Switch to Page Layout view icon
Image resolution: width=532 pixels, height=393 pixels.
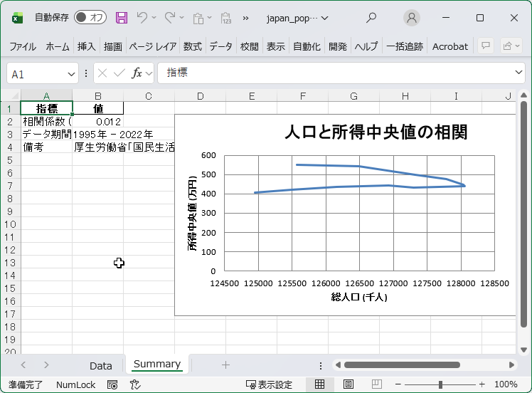348,384
